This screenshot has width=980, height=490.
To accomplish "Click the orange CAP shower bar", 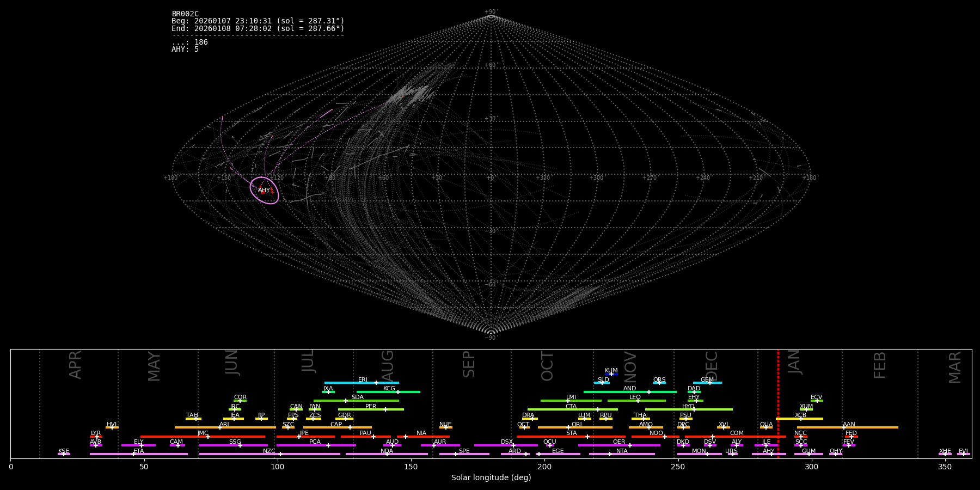I will pos(338,427).
